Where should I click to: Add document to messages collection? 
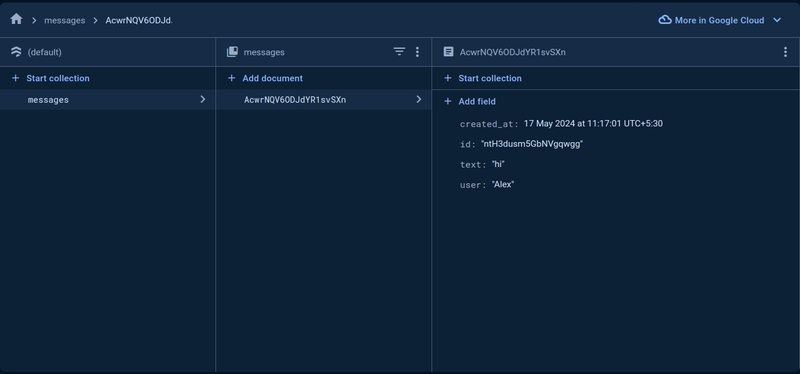[x=272, y=78]
